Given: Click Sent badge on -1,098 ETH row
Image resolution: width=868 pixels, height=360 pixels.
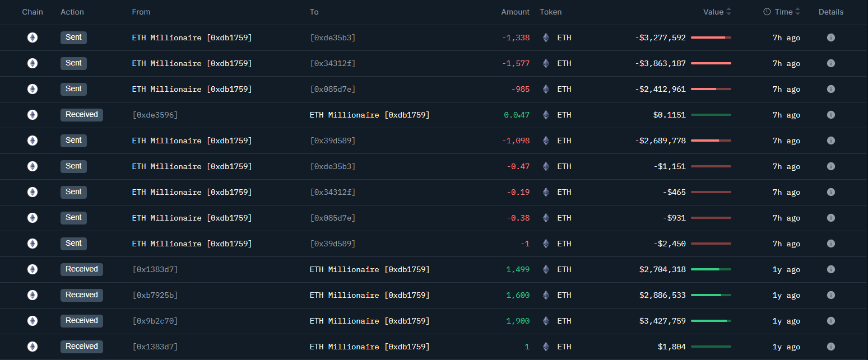Looking at the screenshot, I should (73, 141).
